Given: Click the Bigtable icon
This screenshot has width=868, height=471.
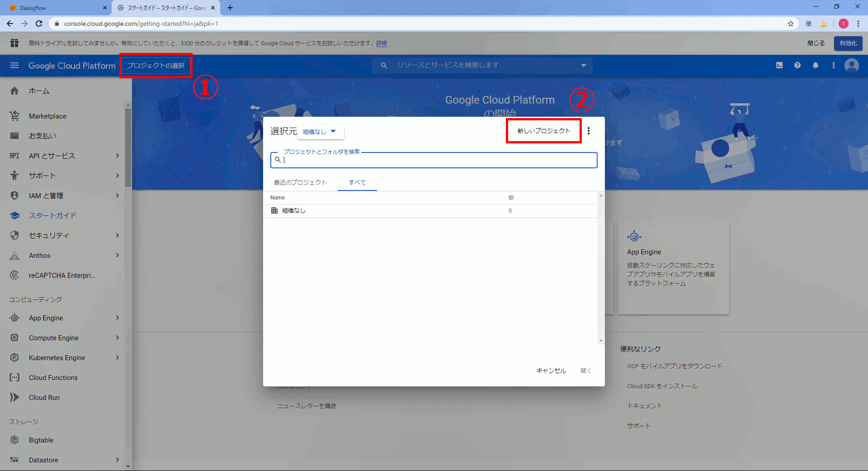Looking at the screenshot, I should click(14, 440).
